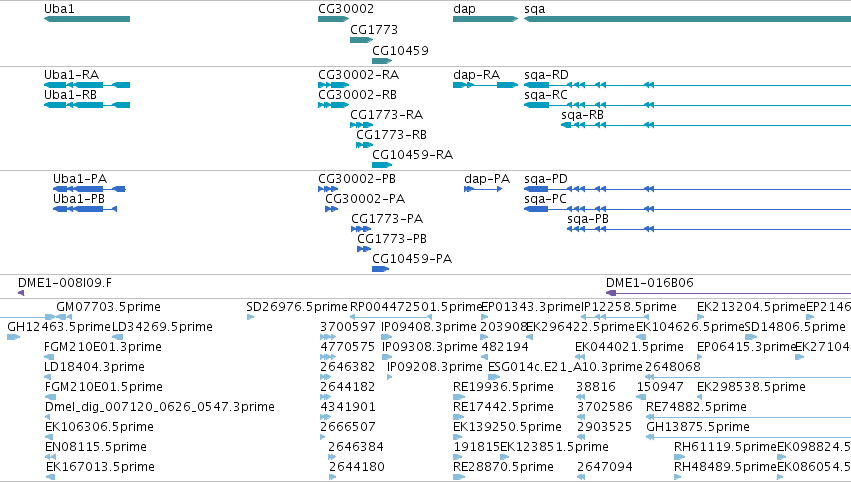
Task: Select the dap-PA protein label
Action: 487,179
